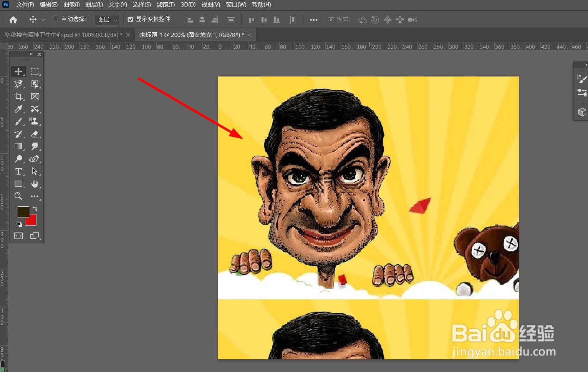Open the 编辑(E) menu
588x372 pixels.
click(x=48, y=5)
